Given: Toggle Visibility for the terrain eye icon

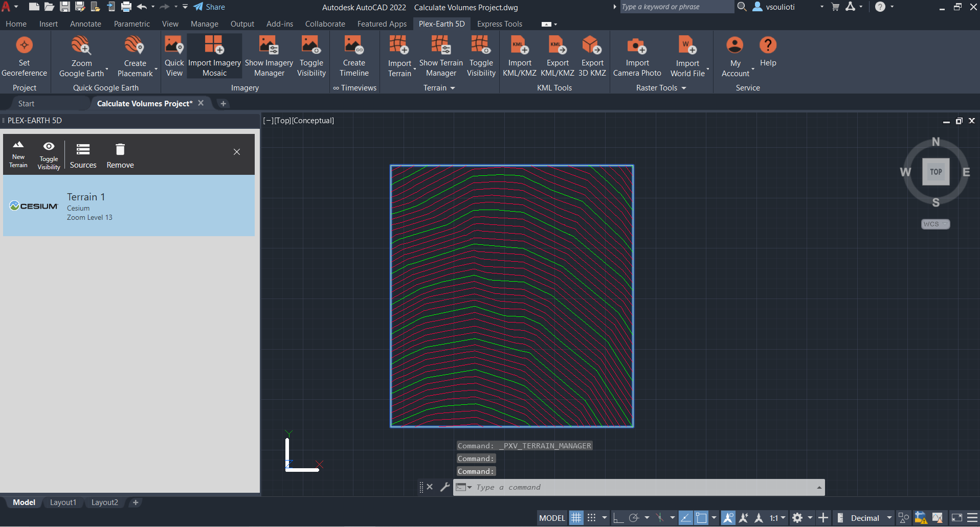Looking at the screenshot, I should (49, 153).
